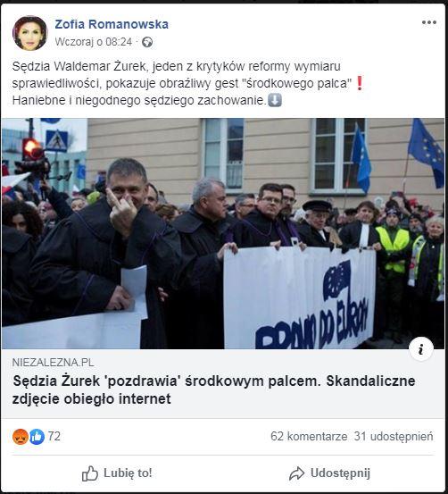View the 72 reactions count
The width and height of the screenshot is (448, 494).
(54, 437)
